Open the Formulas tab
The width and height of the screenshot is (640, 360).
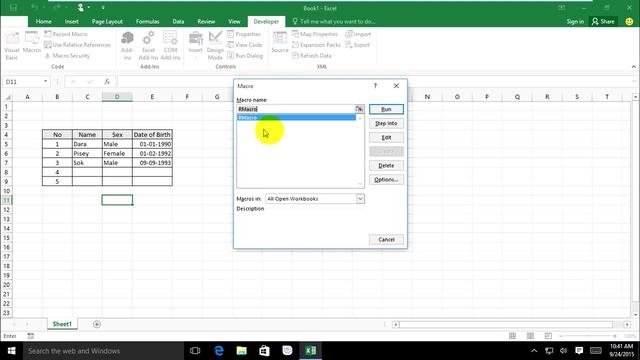pos(147,22)
